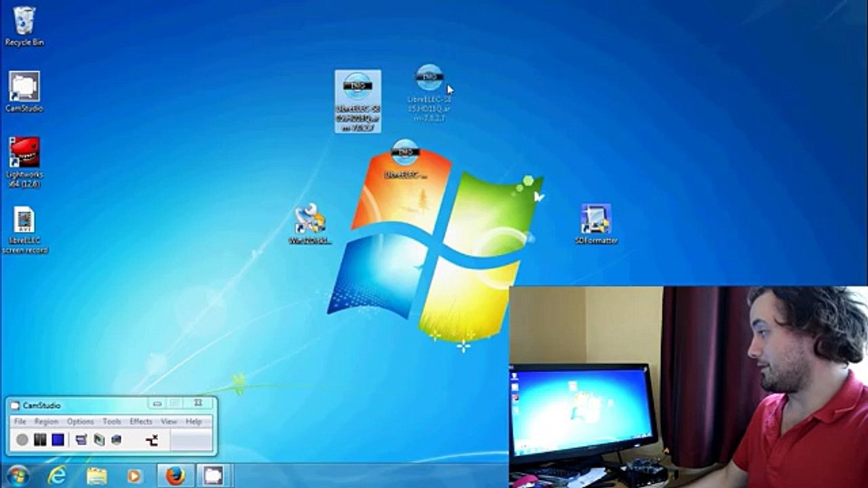Select the LibreELEC screen record AVI file

pyautogui.click(x=24, y=230)
